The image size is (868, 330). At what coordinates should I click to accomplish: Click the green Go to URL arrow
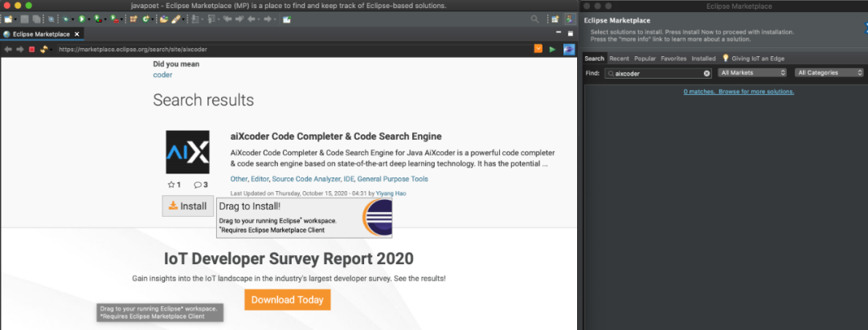(x=552, y=50)
